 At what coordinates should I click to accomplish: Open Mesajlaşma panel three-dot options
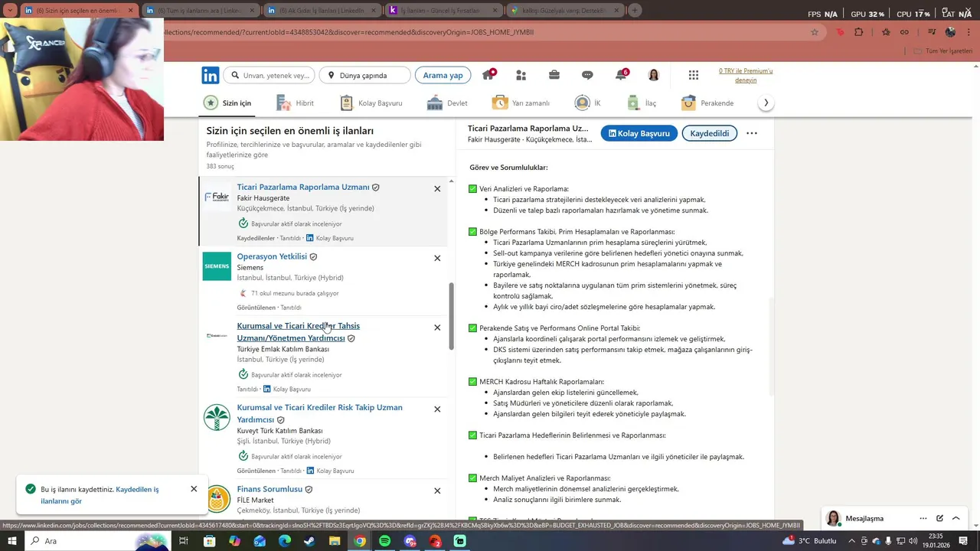click(923, 518)
